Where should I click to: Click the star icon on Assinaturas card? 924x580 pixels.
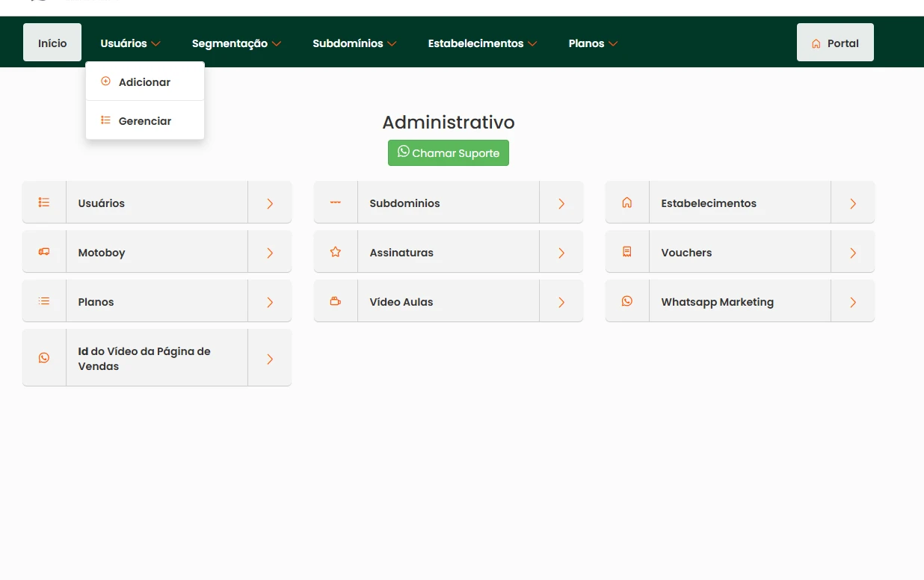[336, 252]
